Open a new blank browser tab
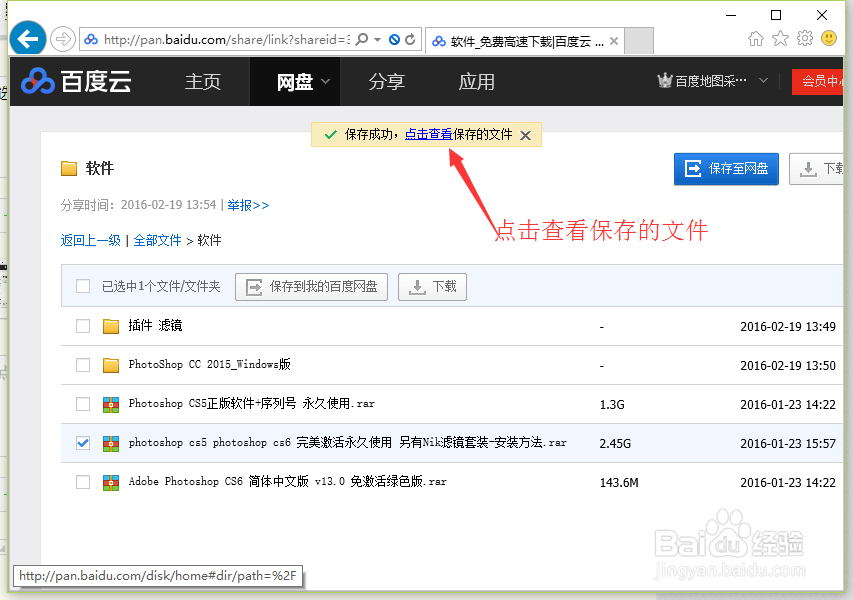This screenshot has height=600, width=853. point(639,41)
